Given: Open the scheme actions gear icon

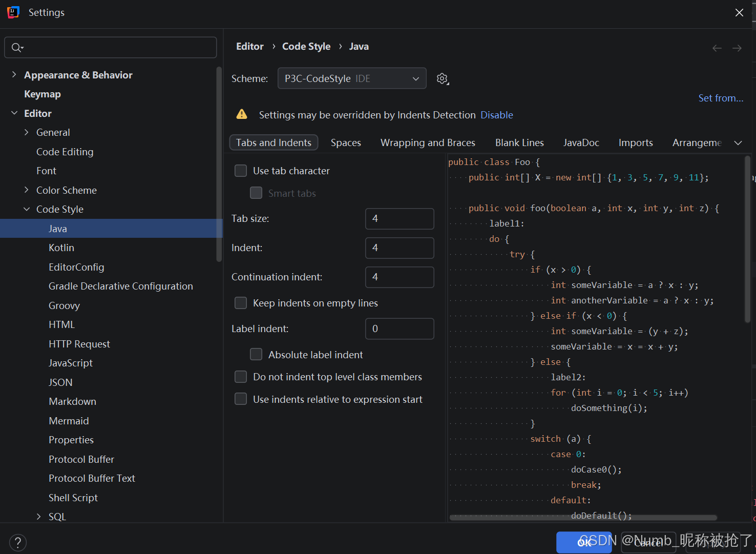Looking at the screenshot, I should click(x=443, y=79).
